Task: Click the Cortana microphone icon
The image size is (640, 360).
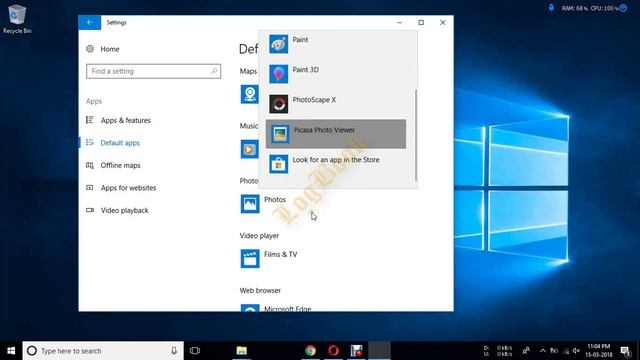Action: pyautogui.click(x=174, y=351)
